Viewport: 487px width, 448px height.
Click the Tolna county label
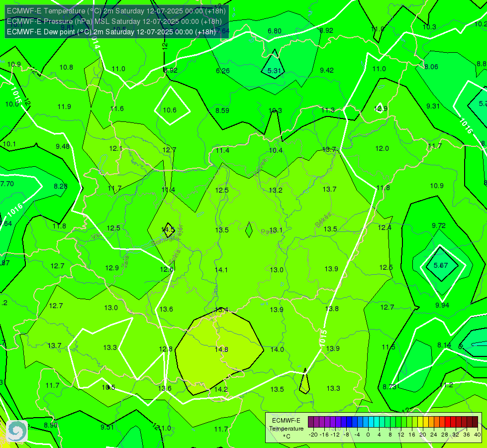point(175,256)
